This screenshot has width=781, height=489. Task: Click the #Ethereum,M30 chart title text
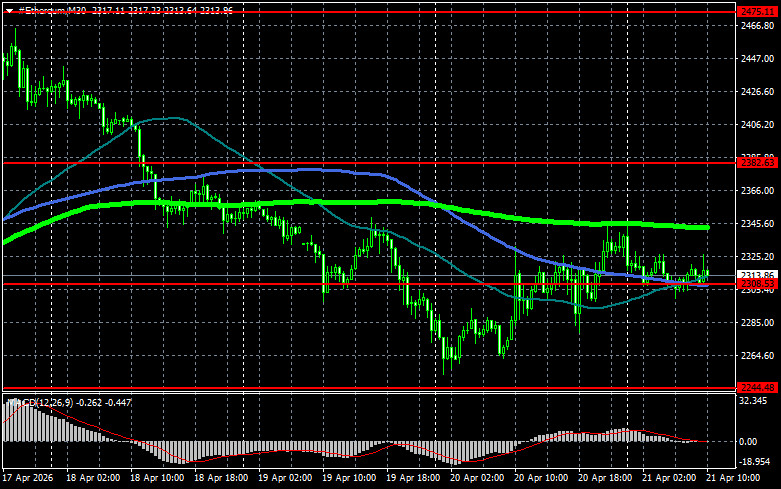tap(53, 10)
